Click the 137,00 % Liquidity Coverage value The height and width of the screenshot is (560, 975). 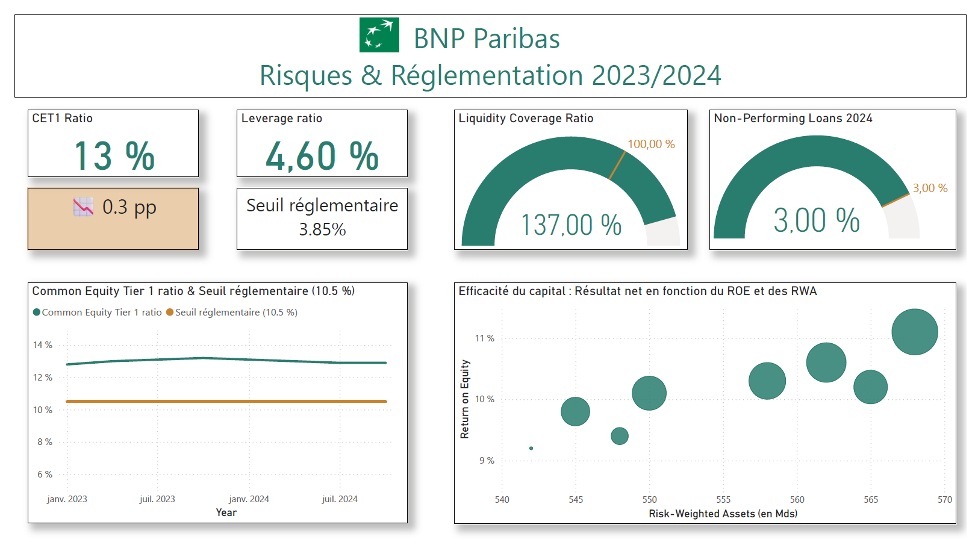tap(570, 225)
